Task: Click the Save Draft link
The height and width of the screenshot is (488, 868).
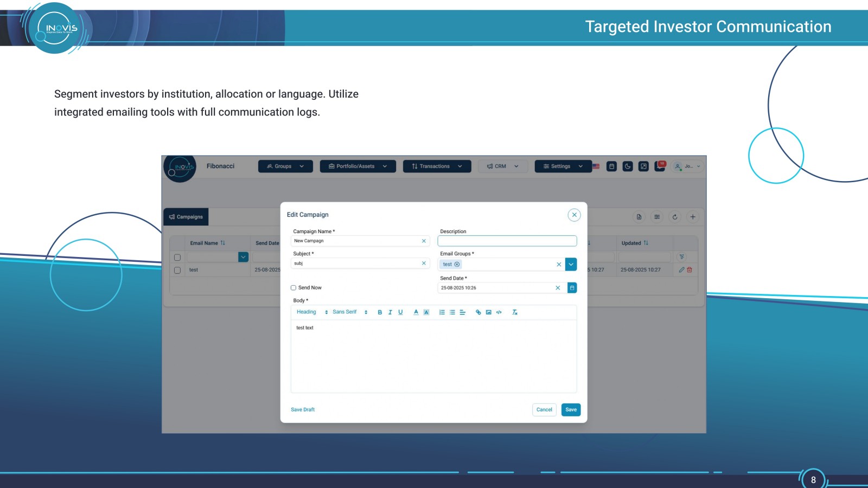Action: pos(303,410)
